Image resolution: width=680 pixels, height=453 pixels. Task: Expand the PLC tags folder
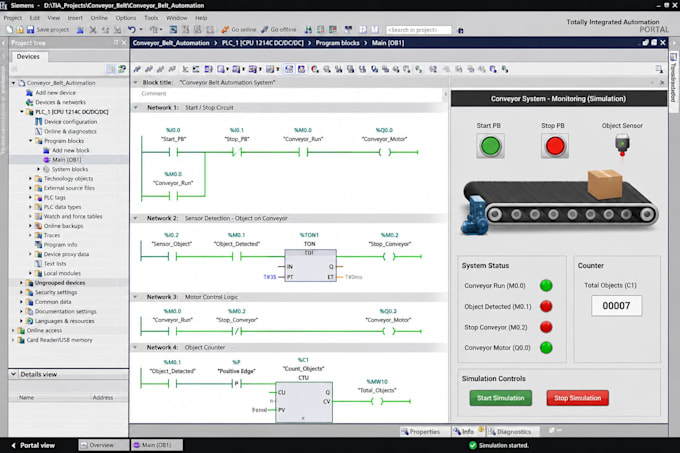pos(30,198)
